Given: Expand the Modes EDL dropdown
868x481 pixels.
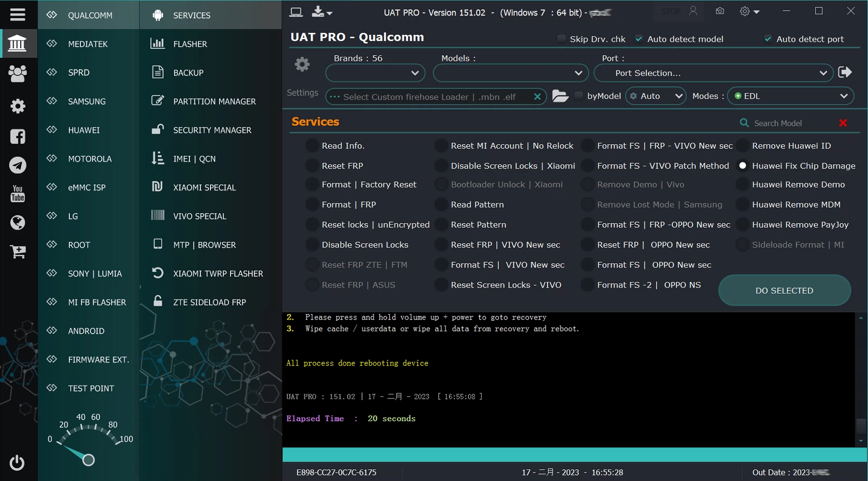Looking at the screenshot, I should pyautogui.click(x=790, y=96).
